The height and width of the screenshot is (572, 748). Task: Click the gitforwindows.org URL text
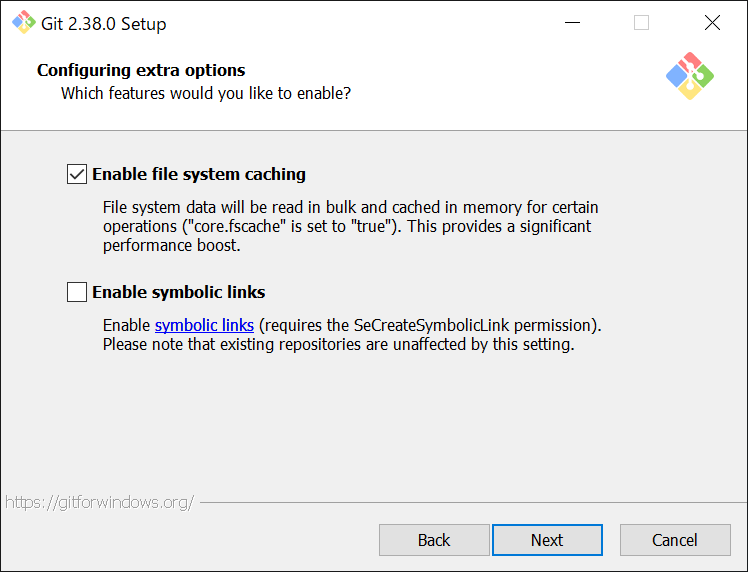99,502
